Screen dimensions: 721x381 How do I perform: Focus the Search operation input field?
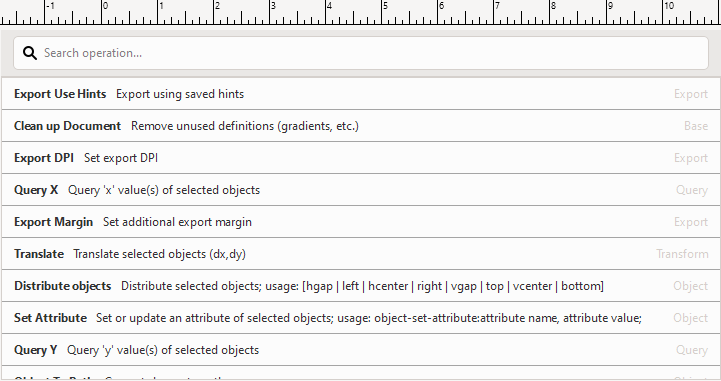361,53
